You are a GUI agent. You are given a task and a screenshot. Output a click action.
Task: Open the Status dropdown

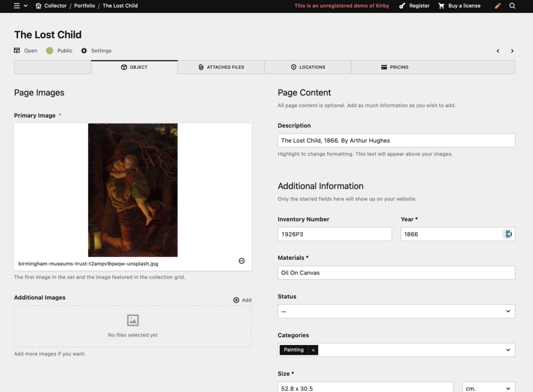(x=396, y=311)
